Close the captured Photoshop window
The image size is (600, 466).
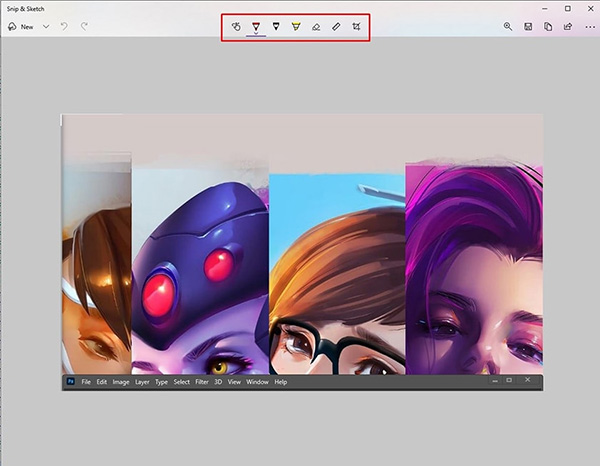pos(528,380)
